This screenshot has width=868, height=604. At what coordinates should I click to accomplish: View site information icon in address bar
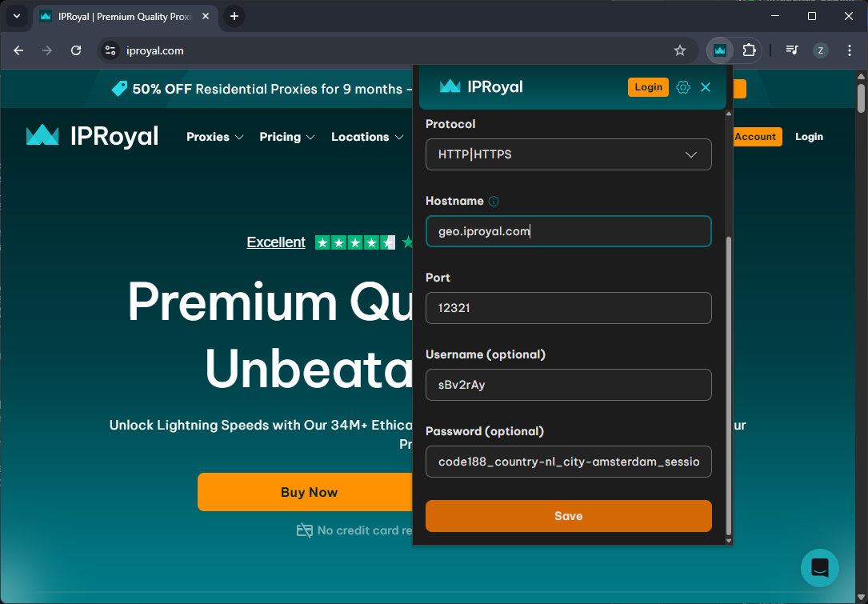click(110, 50)
